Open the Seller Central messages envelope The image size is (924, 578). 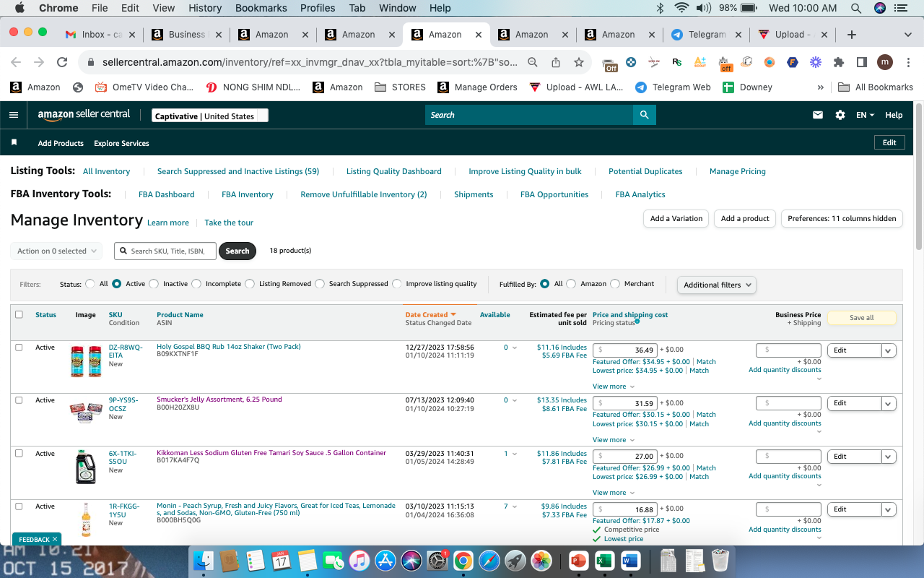click(818, 115)
